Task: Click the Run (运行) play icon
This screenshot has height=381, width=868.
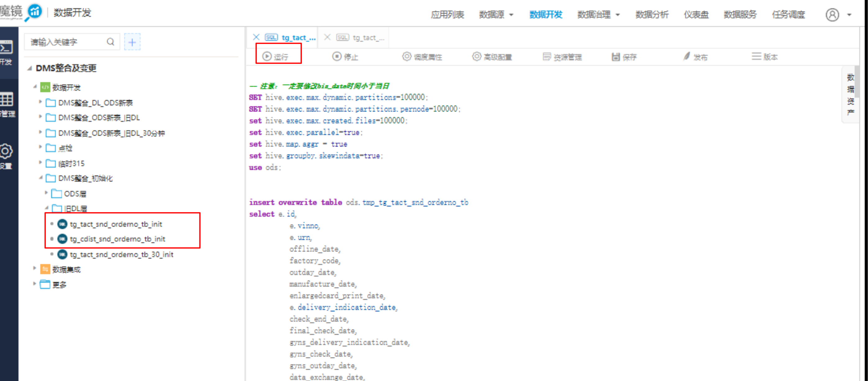Action: [x=267, y=56]
